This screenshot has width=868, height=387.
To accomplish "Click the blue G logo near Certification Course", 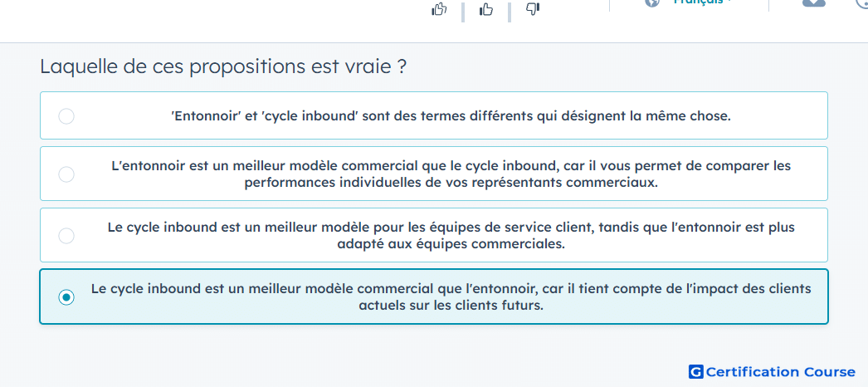I will pyautogui.click(x=696, y=371).
